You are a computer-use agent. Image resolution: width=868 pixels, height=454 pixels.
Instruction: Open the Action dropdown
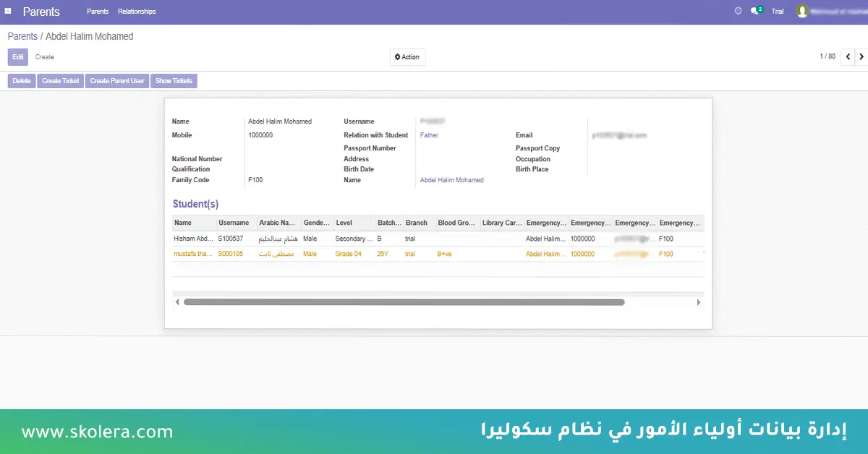tap(407, 57)
